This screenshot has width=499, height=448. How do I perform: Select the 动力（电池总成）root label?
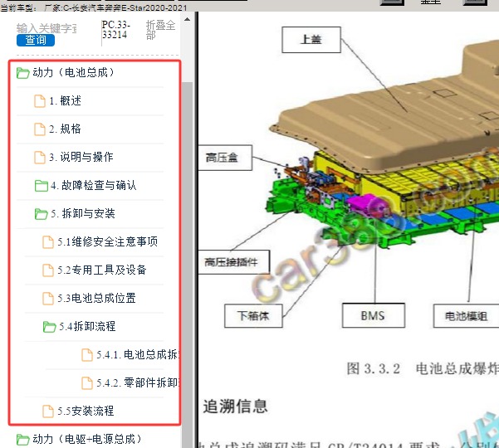pyautogui.click(x=73, y=72)
